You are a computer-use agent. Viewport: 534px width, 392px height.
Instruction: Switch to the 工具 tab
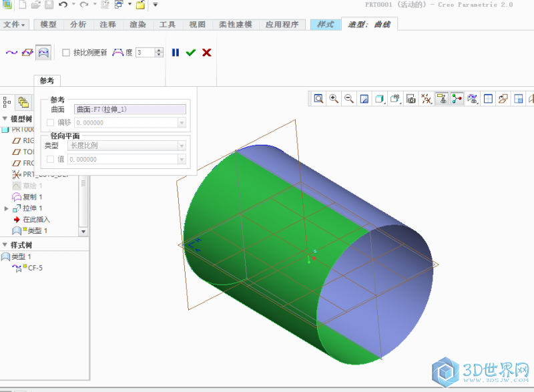click(168, 25)
